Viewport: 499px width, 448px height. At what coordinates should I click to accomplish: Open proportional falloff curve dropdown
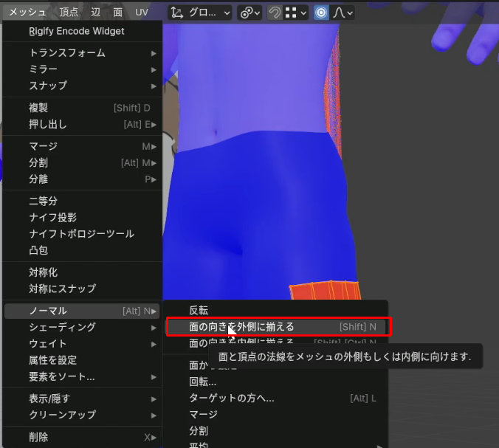pos(343,13)
